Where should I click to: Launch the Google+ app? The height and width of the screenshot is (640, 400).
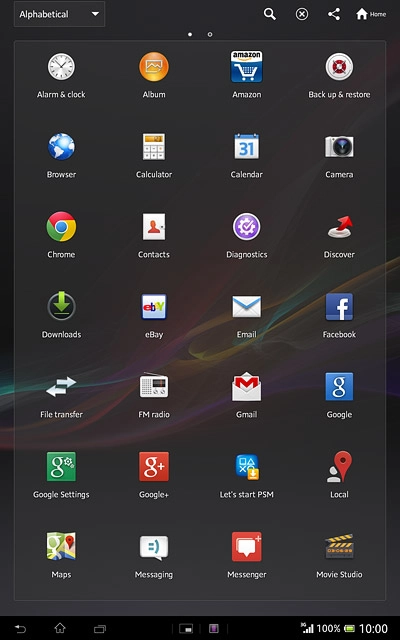click(x=154, y=467)
